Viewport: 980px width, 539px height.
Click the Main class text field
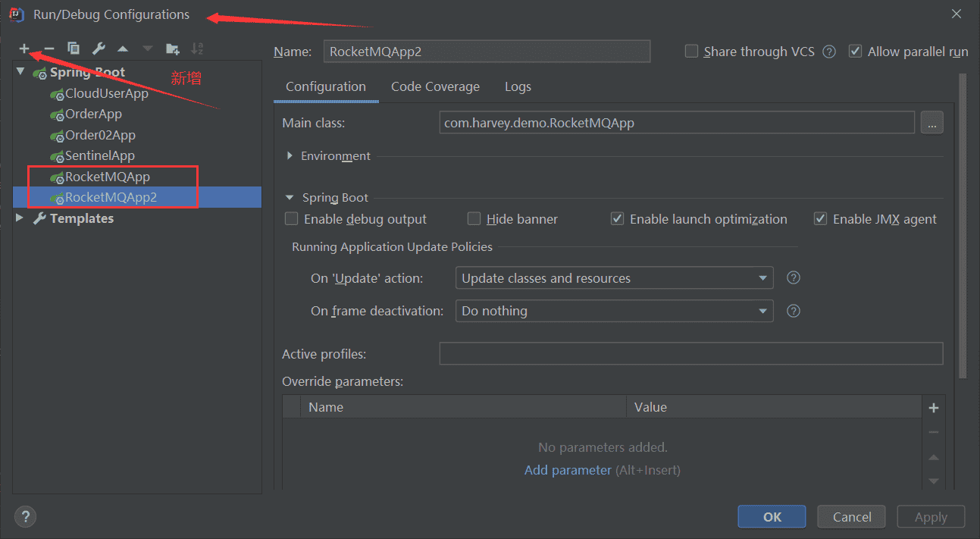tap(677, 122)
